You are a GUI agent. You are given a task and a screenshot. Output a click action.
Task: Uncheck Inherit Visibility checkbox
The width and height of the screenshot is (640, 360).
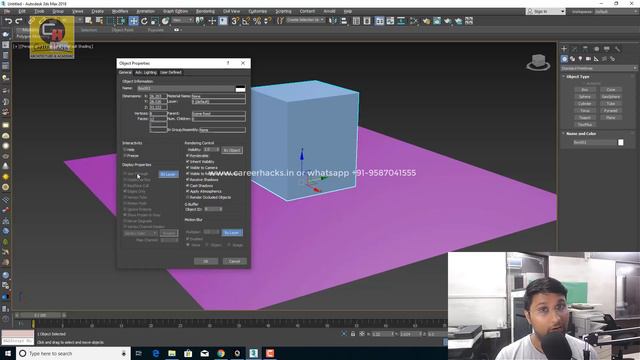coord(188,162)
